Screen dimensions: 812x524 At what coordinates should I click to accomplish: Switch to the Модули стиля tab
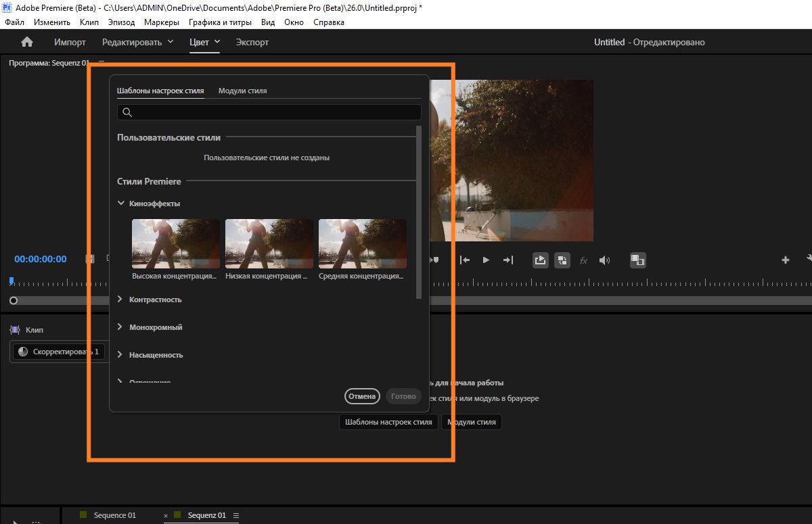point(242,91)
